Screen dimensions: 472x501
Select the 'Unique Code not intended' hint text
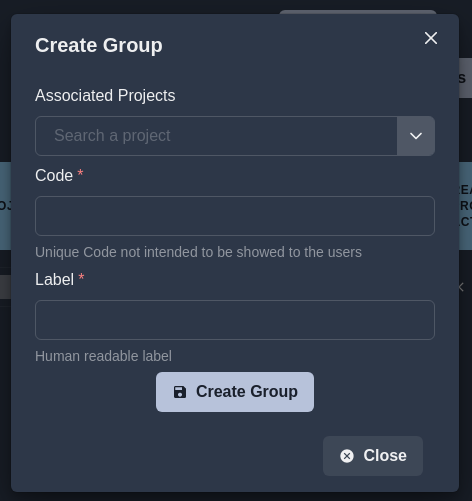point(198,252)
